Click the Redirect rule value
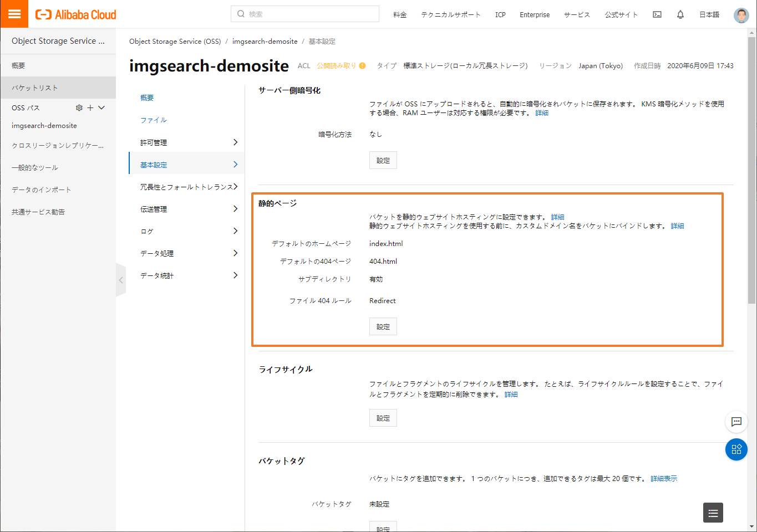This screenshot has height=532, width=757. pos(383,301)
